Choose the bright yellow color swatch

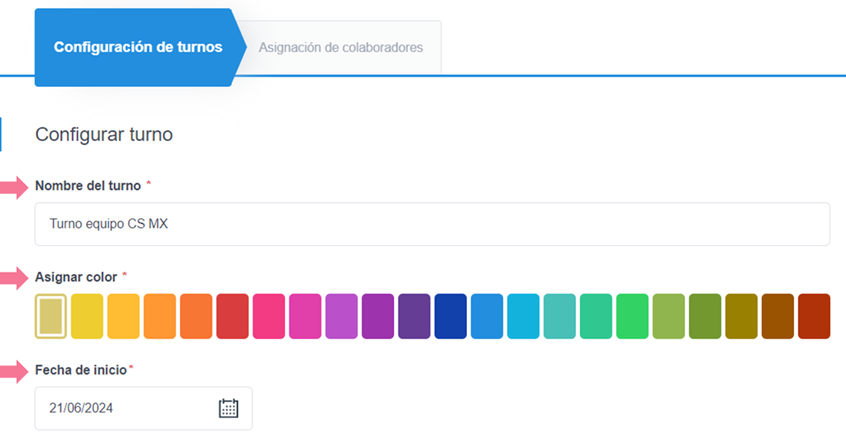pyautogui.click(x=87, y=316)
